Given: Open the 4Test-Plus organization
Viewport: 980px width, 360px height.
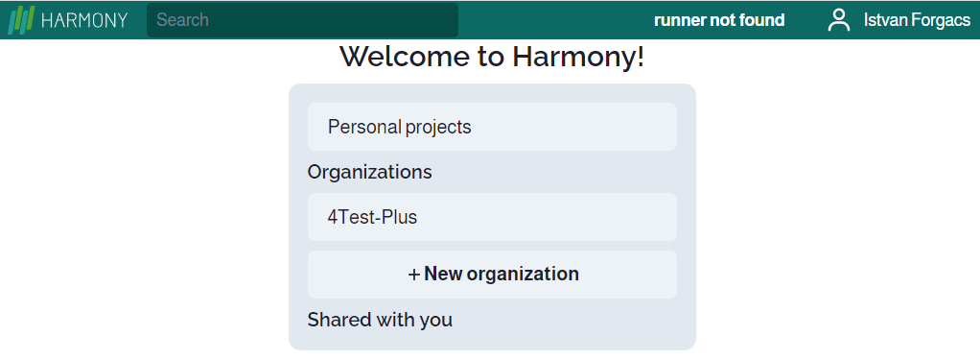Looking at the screenshot, I should click(x=492, y=217).
